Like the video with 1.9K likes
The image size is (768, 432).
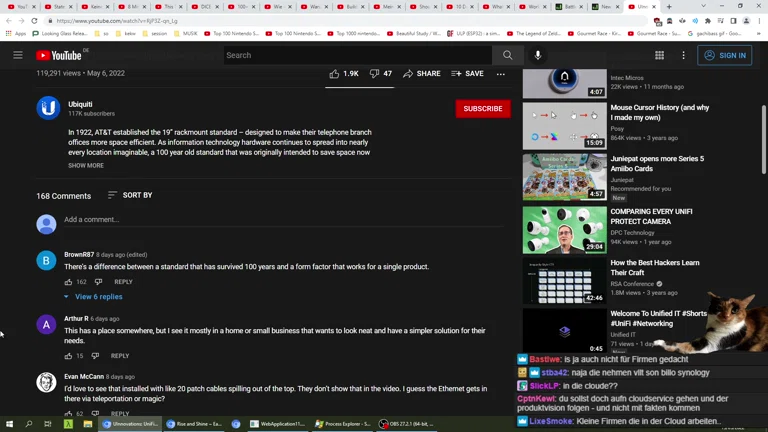coord(344,73)
